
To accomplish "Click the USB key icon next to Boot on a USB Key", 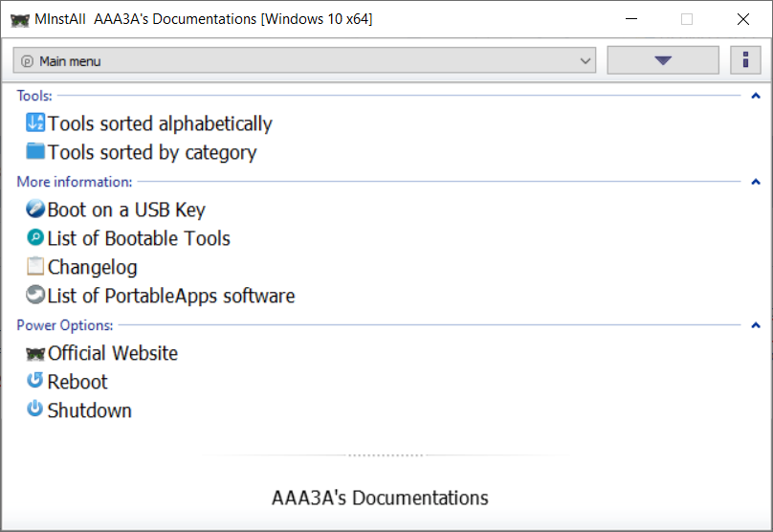I will click(35, 209).
